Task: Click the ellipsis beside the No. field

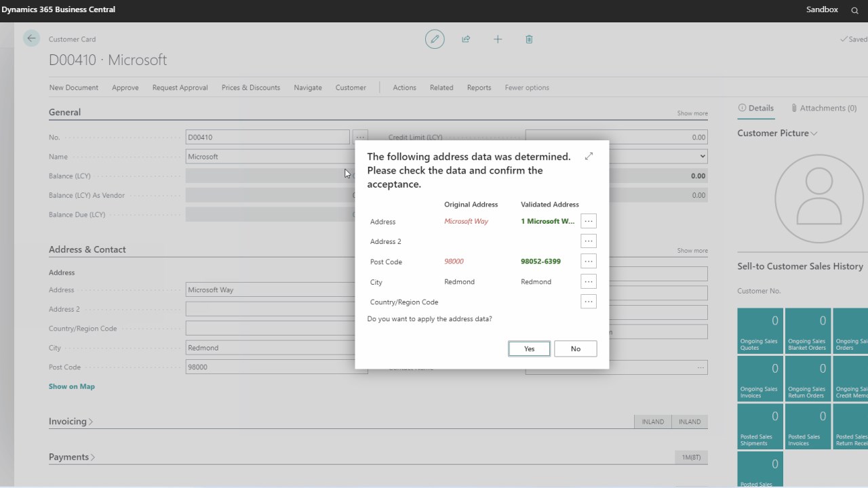Action: coord(360,137)
